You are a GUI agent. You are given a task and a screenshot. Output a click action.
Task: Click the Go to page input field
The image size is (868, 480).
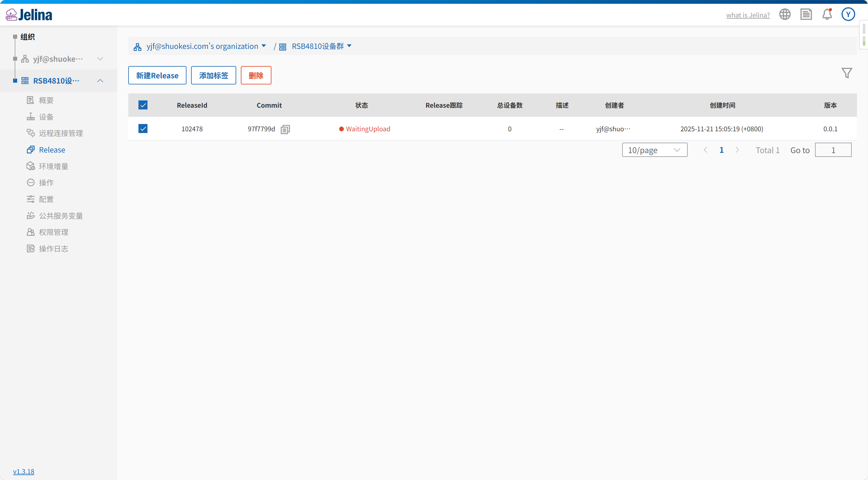(x=833, y=150)
